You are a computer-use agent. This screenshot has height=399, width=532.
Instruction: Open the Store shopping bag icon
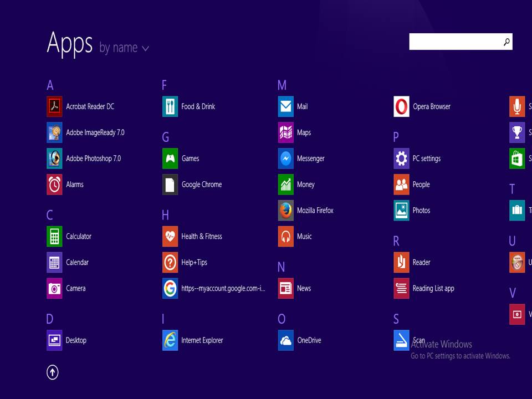point(517,158)
